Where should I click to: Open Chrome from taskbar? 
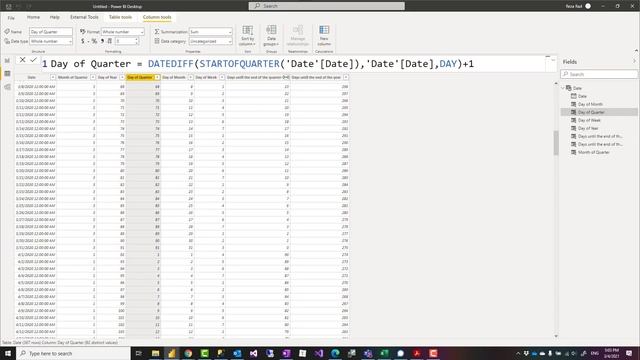pos(188,353)
